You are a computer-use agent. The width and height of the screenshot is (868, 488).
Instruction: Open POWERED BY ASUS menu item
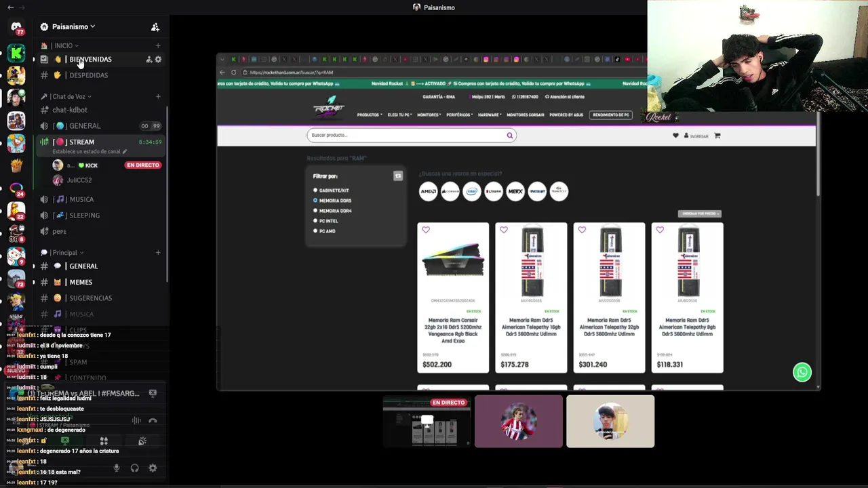point(566,115)
